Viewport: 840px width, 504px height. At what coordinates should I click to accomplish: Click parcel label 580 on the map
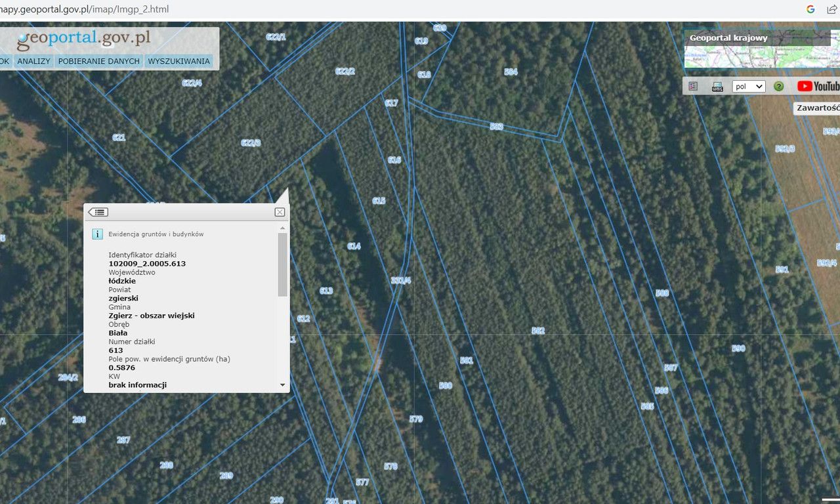pyautogui.click(x=445, y=385)
